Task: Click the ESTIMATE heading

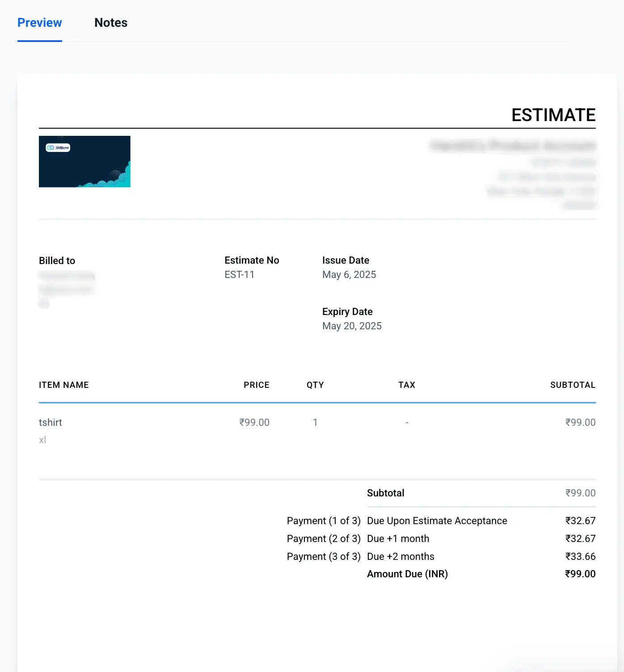Action: click(553, 115)
